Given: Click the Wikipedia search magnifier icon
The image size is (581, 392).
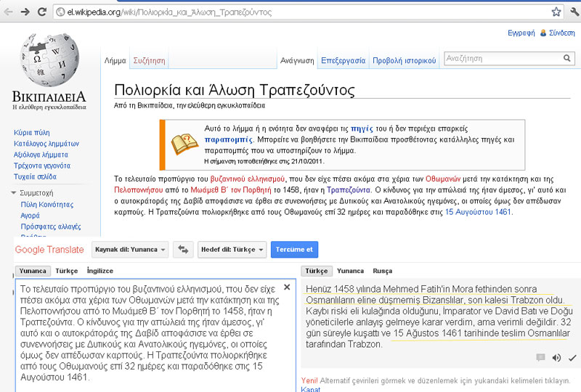Looking at the screenshot, I should point(567,59).
